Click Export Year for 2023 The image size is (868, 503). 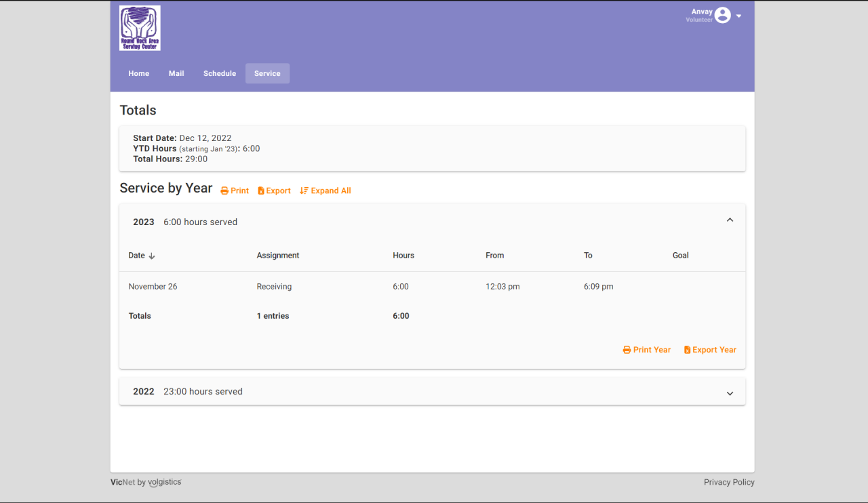click(x=710, y=350)
